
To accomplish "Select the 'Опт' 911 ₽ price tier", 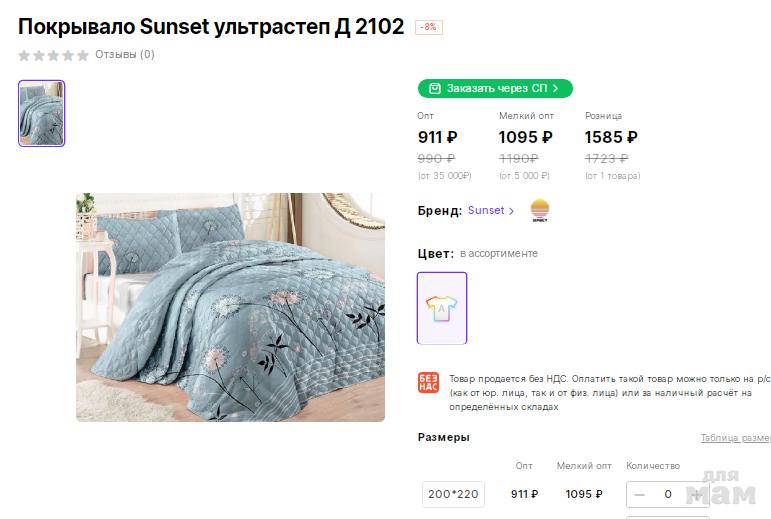I will (x=438, y=137).
